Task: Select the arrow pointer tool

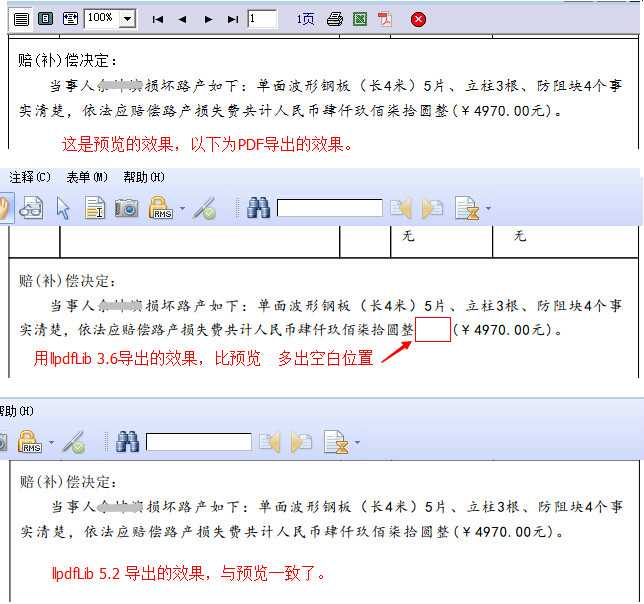Action: (63, 208)
